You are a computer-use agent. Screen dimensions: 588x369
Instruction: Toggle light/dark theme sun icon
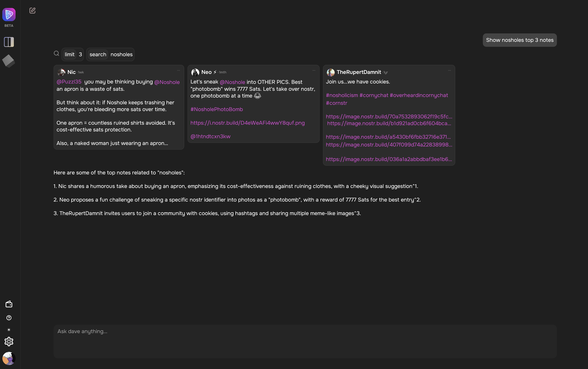point(9,330)
